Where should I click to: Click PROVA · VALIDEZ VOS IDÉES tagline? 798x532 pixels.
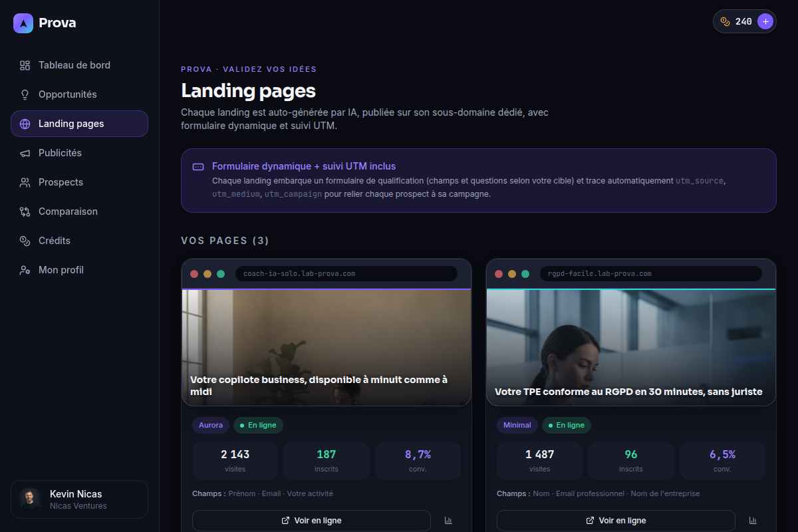[x=249, y=69]
